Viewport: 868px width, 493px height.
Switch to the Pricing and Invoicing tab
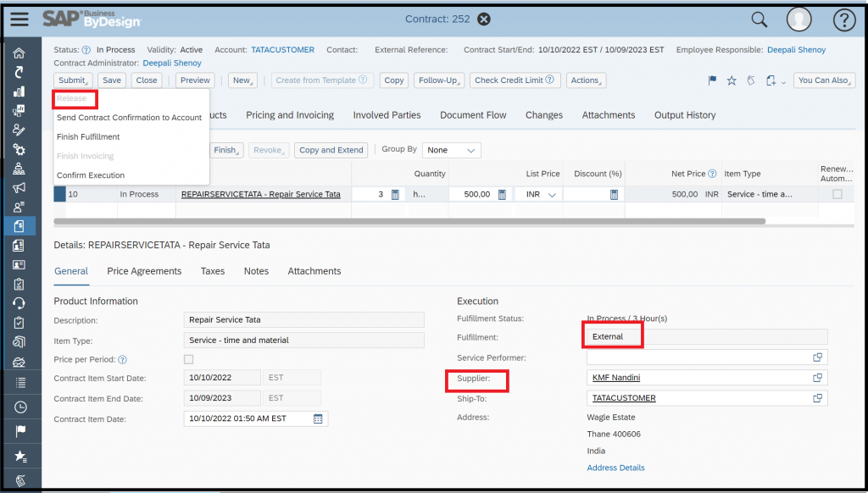pyautogui.click(x=290, y=115)
